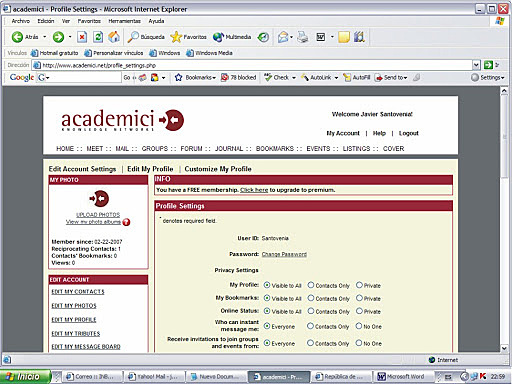Click the 78 blocked popup blocker
512x384 pixels.
(x=239, y=77)
